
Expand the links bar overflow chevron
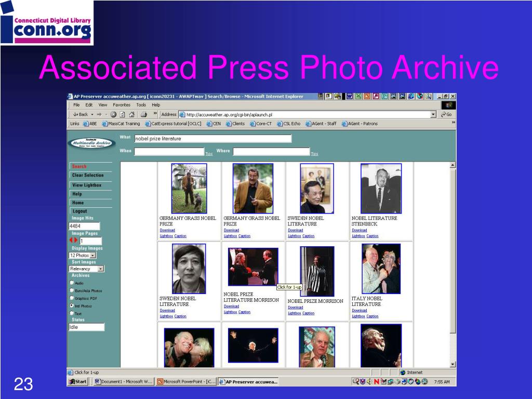coord(453,123)
